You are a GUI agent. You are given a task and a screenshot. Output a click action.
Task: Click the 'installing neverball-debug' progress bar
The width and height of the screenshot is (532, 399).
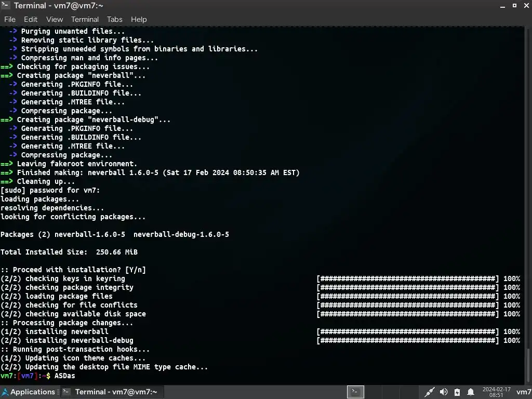pyautogui.click(x=408, y=340)
